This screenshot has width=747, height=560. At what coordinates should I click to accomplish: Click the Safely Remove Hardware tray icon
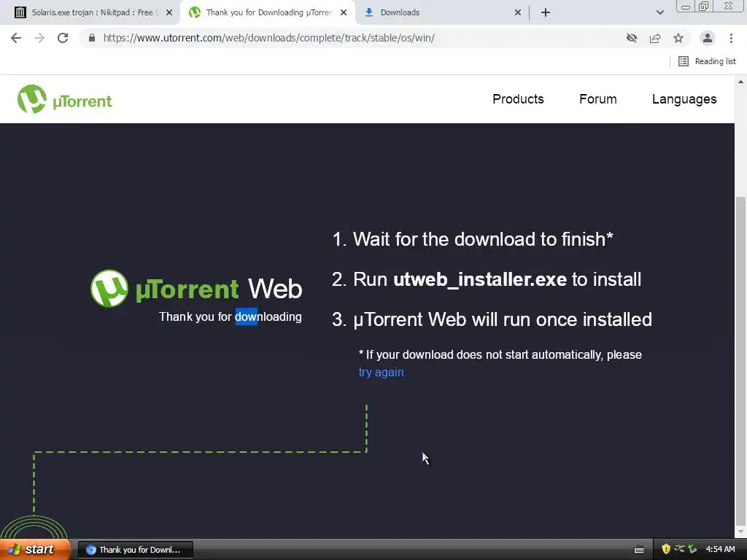tap(692, 550)
